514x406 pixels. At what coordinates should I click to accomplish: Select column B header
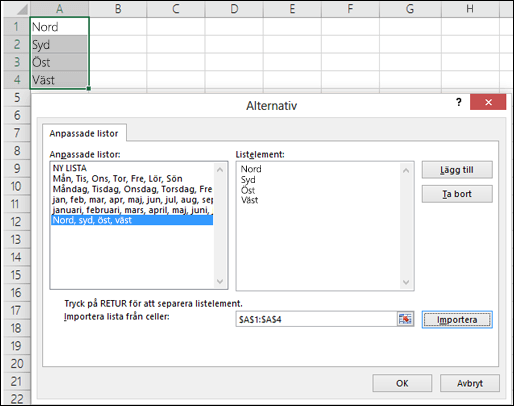pyautogui.click(x=118, y=9)
